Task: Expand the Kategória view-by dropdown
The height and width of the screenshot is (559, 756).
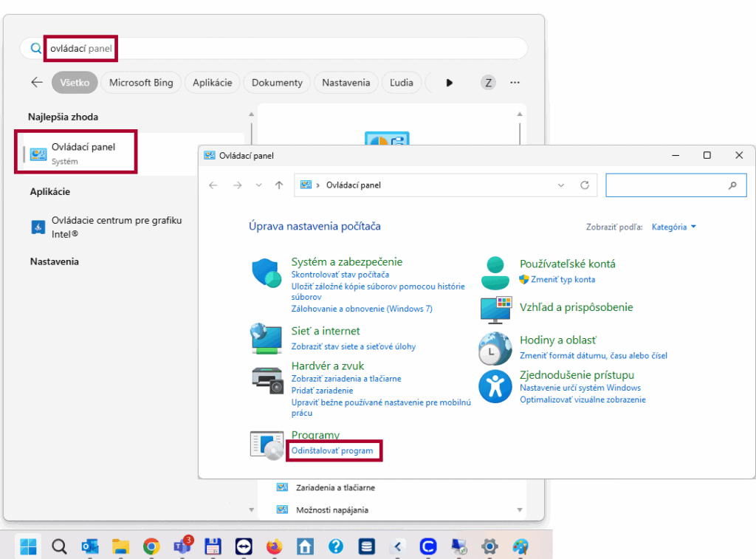Action: click(673, 227)
